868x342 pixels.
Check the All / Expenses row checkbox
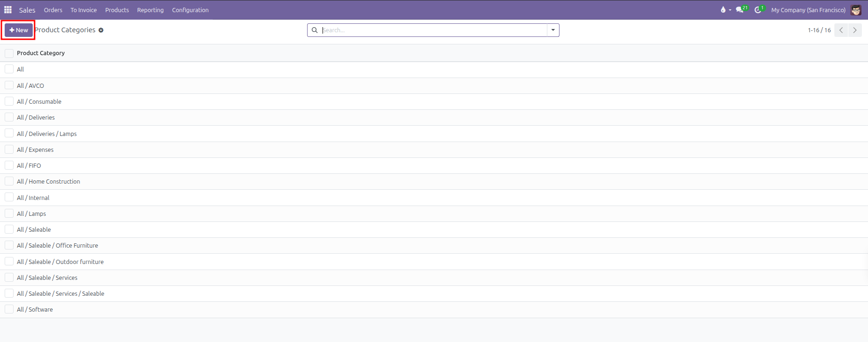(9, 149)
